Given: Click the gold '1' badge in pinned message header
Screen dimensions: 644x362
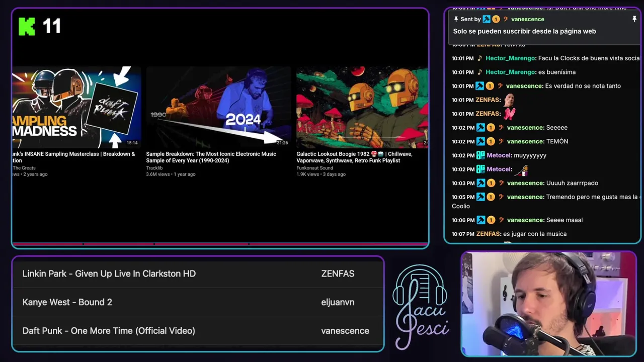Looking at the screenshot, I should [x=496, y=19].
